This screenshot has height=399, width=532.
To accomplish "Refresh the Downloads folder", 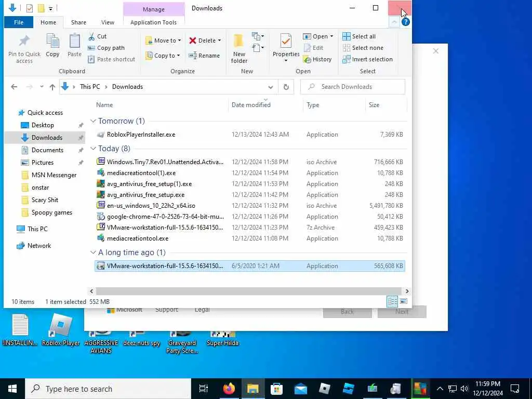I will 286,87.
